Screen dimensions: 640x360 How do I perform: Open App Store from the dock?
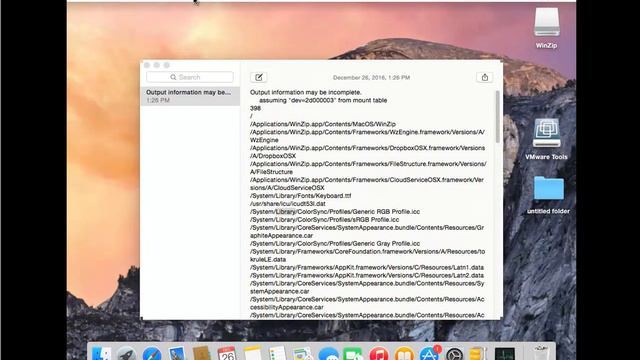[429, 353]
